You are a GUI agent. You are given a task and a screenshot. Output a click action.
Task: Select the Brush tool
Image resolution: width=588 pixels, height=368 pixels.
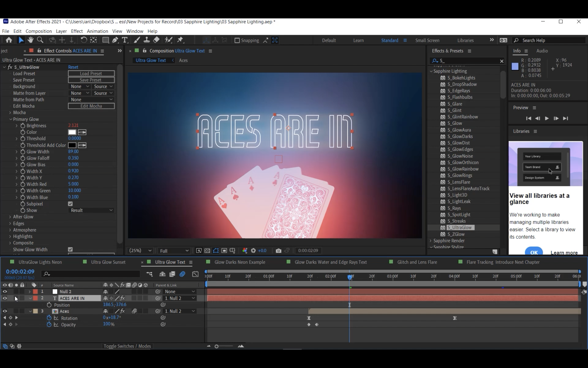coord(137,40)
